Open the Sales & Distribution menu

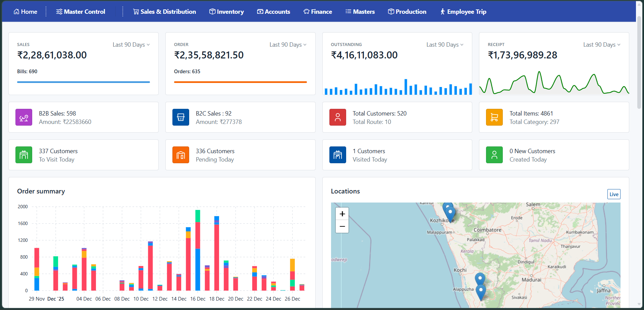(164, 12)
